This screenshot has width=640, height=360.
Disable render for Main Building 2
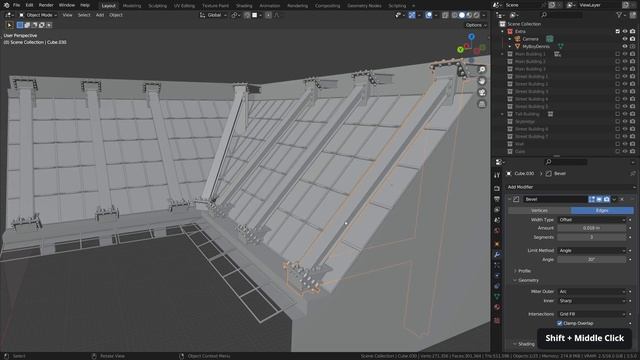point(632,62)
